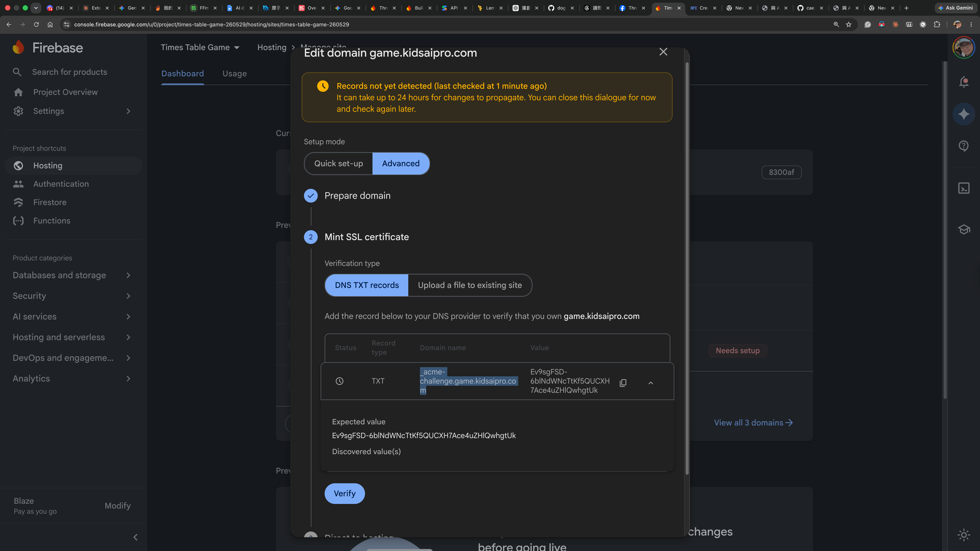The height and width of the screenshot is (551, 980).
Task: Open Project Overview home icon
Action: [18, 92]
